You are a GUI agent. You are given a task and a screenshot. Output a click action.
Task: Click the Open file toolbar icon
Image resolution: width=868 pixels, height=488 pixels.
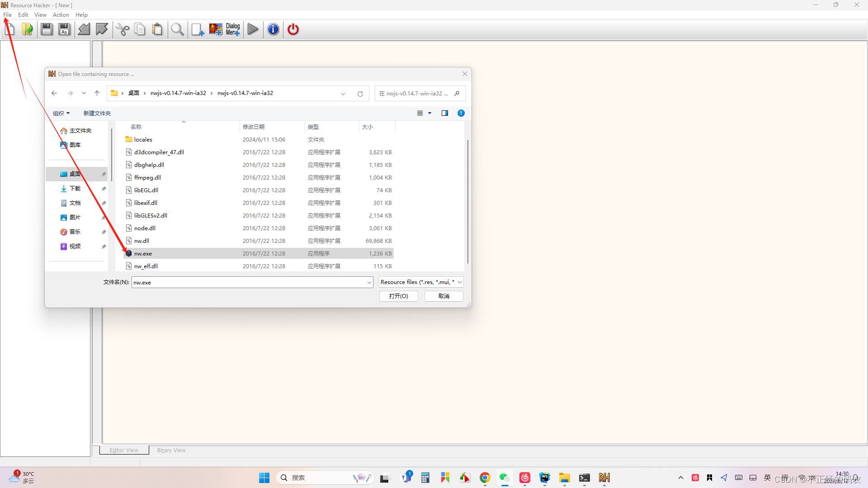point(27,29)
